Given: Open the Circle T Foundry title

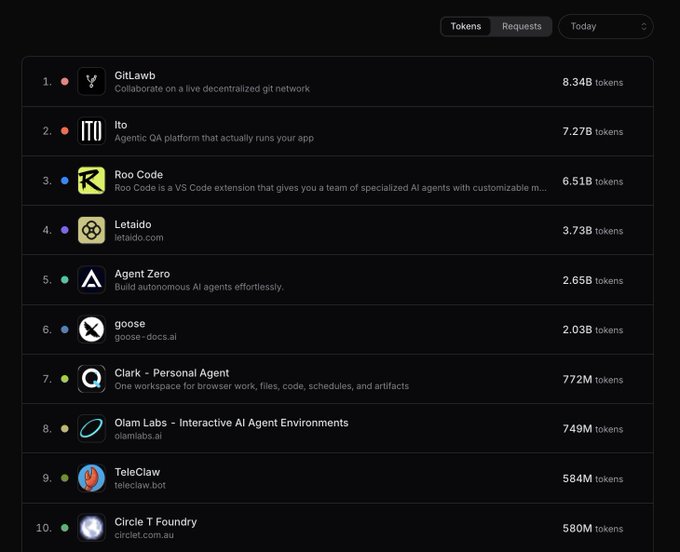Looking at the screenshot, I should pyautogui.click(x=156, y=522).
